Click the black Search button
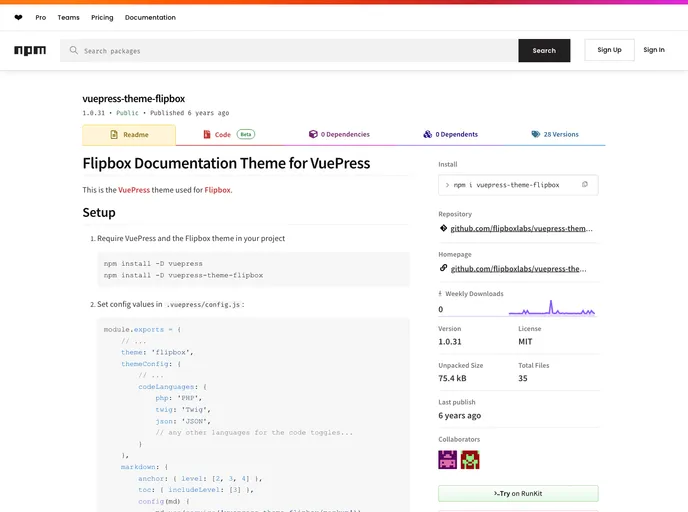Viewport: 688px width, 512px height. [x=544, y=50]
